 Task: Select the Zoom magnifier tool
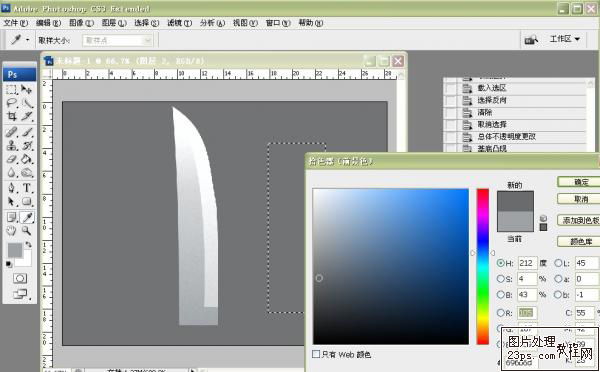point(26,230)
